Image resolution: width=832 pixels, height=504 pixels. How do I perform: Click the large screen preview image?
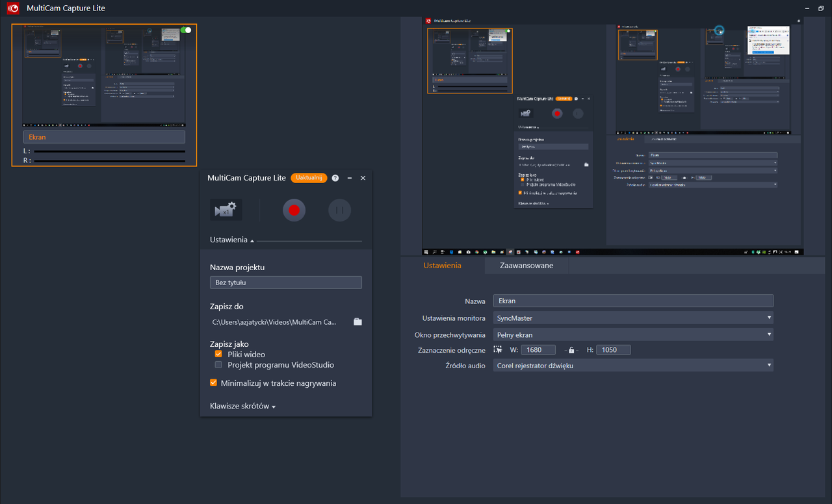pos(613,136)
